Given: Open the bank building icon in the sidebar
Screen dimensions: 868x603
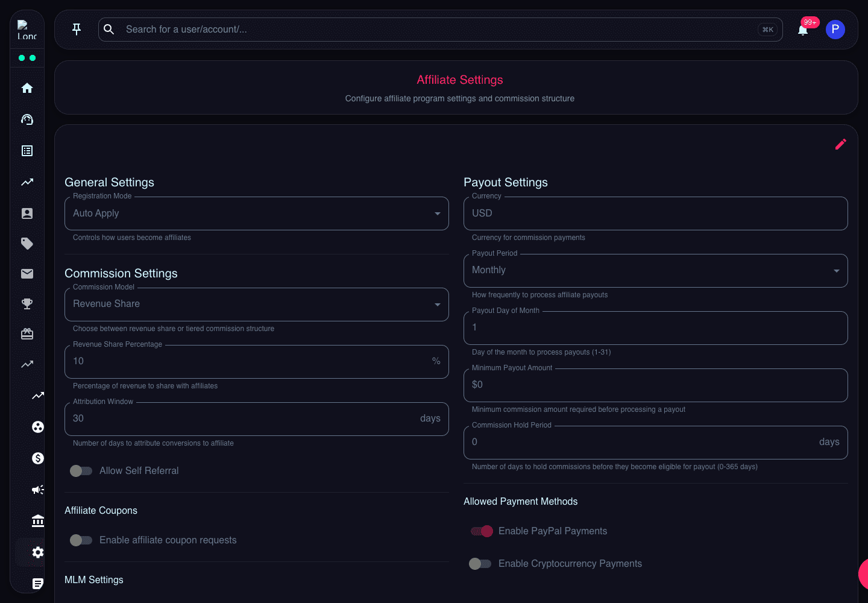Looking at the screenshot, I should (38, 521).
